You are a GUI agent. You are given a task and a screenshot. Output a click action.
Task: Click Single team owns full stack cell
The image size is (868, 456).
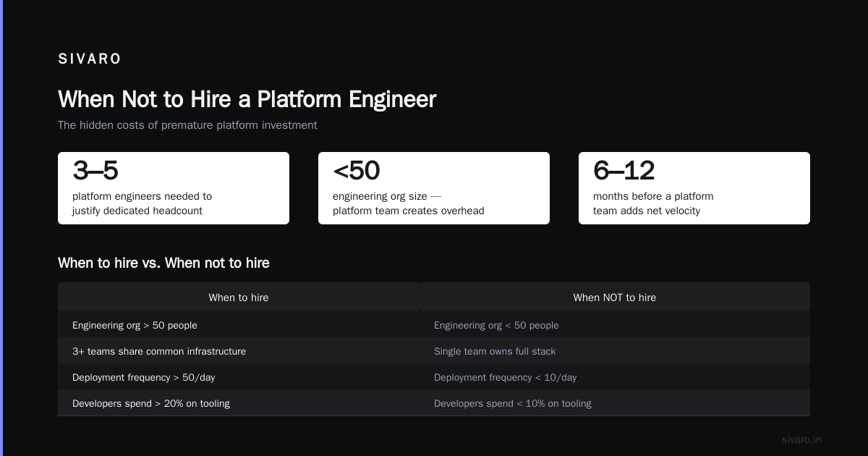coord(615,352)
